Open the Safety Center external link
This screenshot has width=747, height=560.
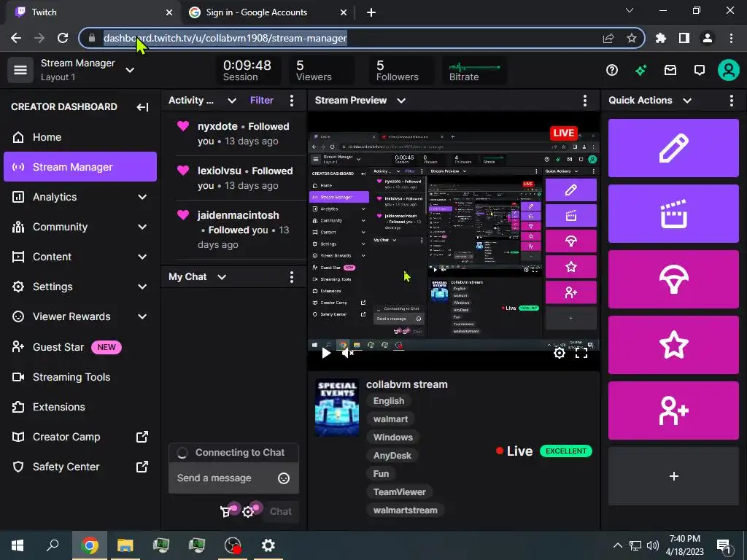pos(80,467)
